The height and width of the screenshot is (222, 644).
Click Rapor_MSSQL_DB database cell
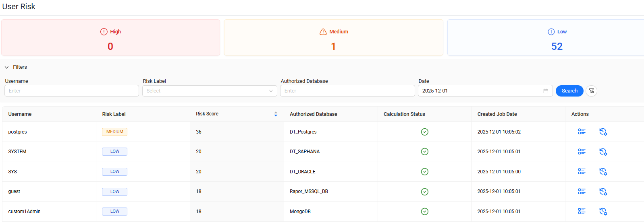point(309,191)
